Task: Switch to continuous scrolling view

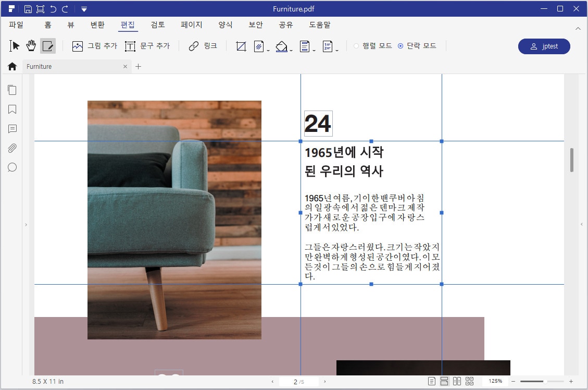Action: (x=444, y=381)
